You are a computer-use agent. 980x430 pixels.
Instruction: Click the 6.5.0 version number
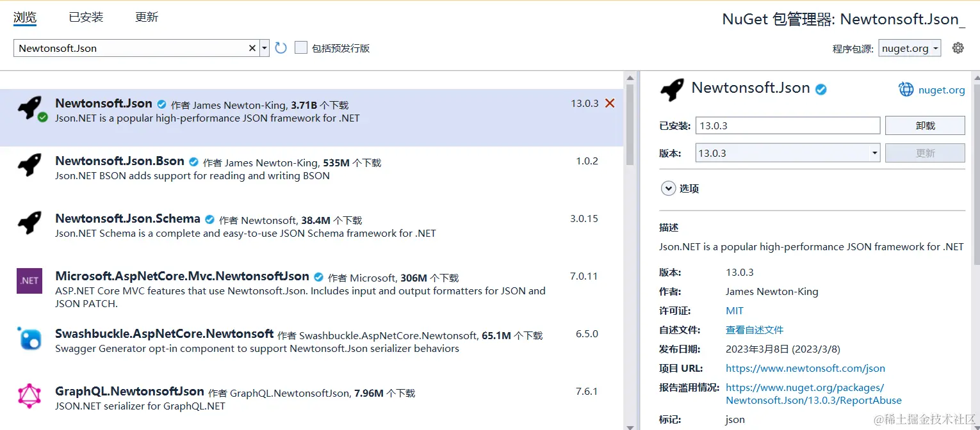tap(587, 333)
